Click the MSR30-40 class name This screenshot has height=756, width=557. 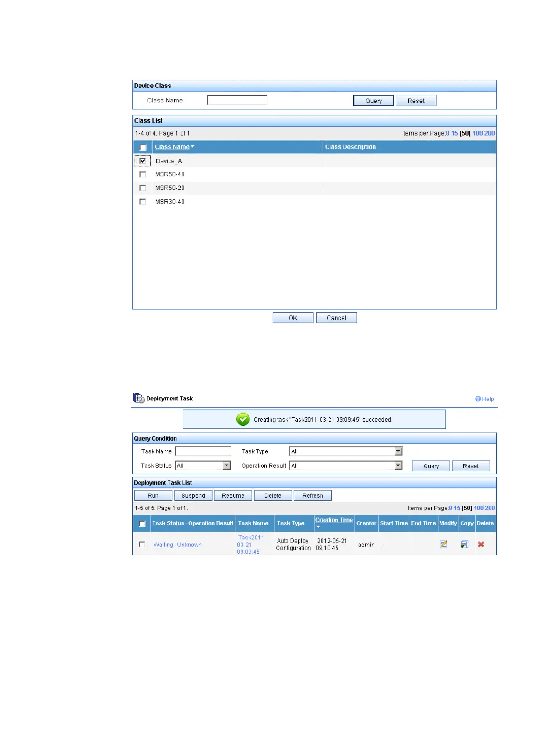170,201
